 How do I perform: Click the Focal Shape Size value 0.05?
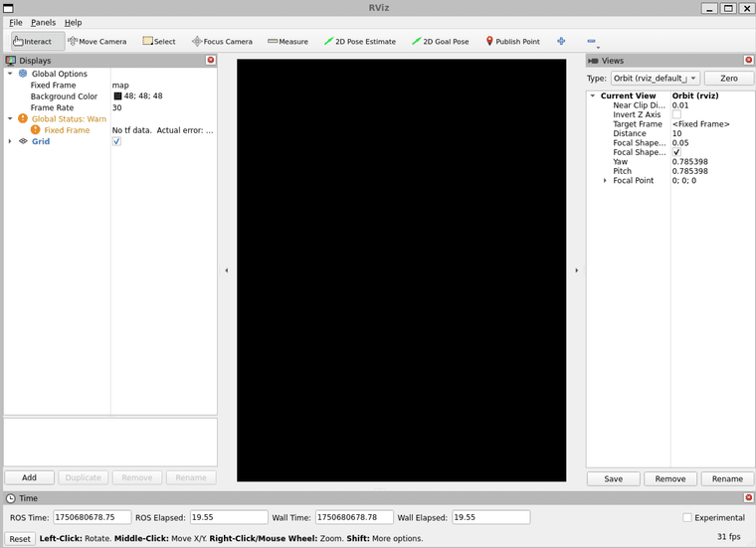[680, 142]
